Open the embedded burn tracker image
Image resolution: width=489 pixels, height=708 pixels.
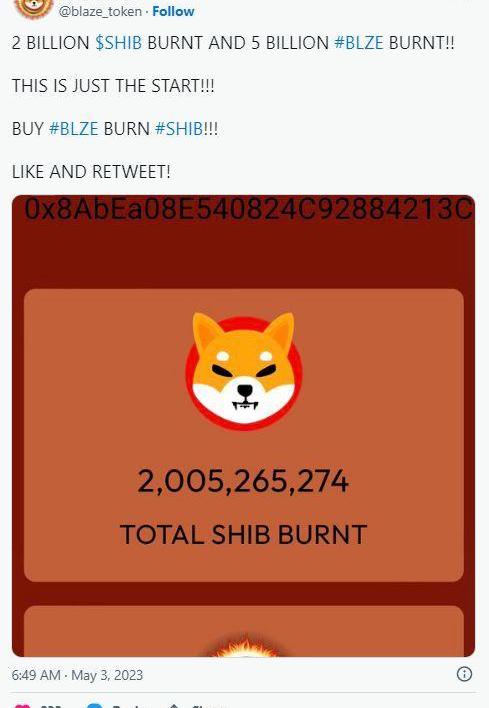click(x=243, y=426)
